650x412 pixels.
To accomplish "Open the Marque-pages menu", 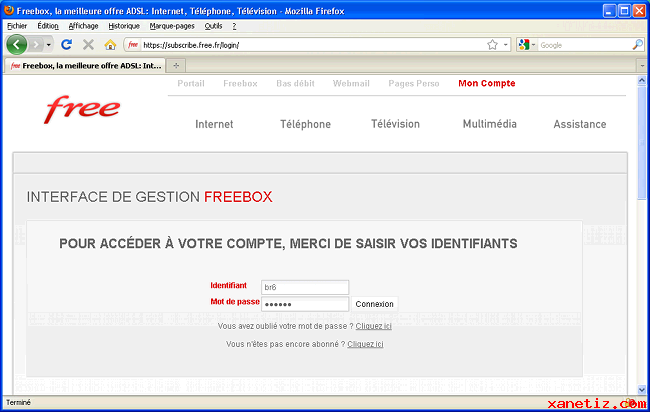I will pyautogui.click(x=172, y=26).
